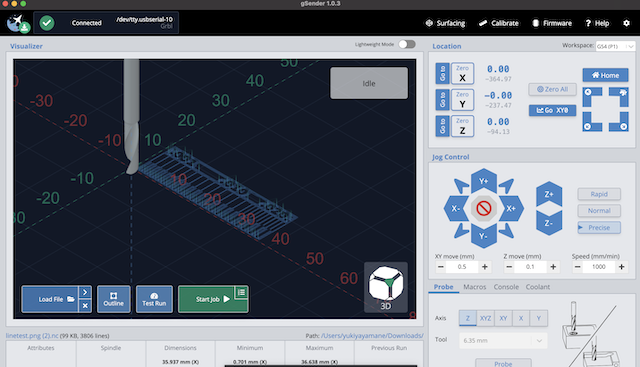Decrease XY move value
The height and width of the screenshot is (367, 640).
440,267
